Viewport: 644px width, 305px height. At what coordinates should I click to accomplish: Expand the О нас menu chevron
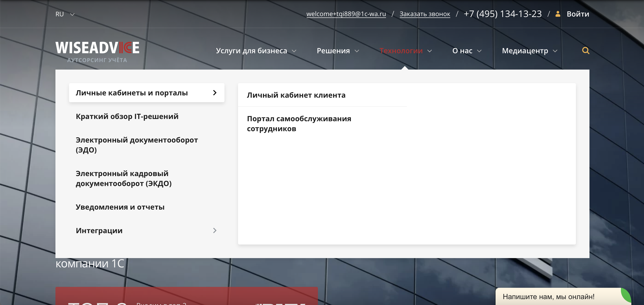pos(479,51)
